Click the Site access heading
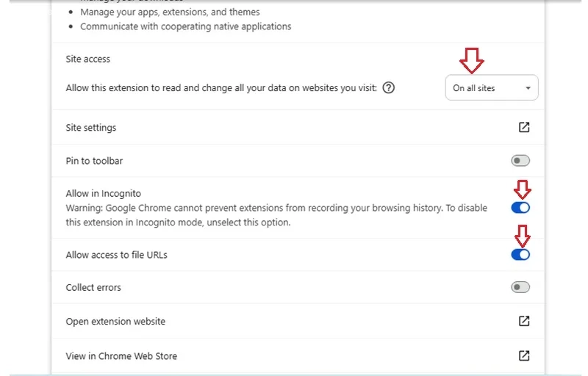The width and height of the screenshot is (588, 376). [x=88, y=59]
